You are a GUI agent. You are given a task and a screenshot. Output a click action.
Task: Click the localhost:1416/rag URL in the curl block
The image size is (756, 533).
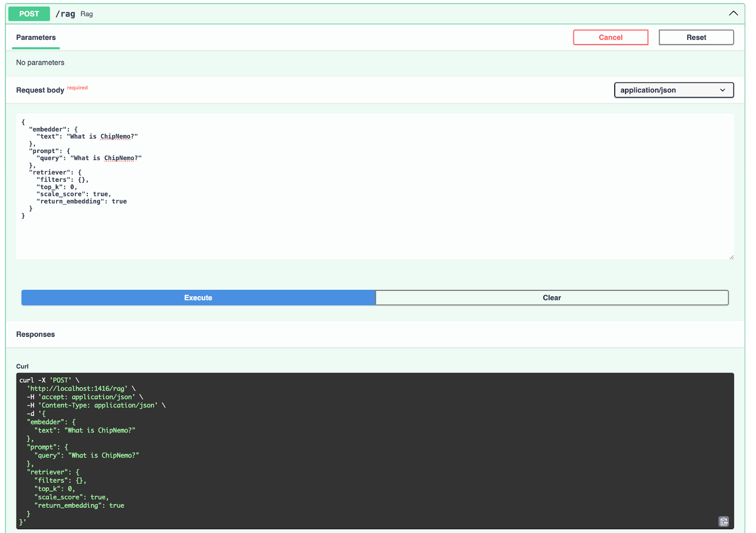(x=77, y=389)
